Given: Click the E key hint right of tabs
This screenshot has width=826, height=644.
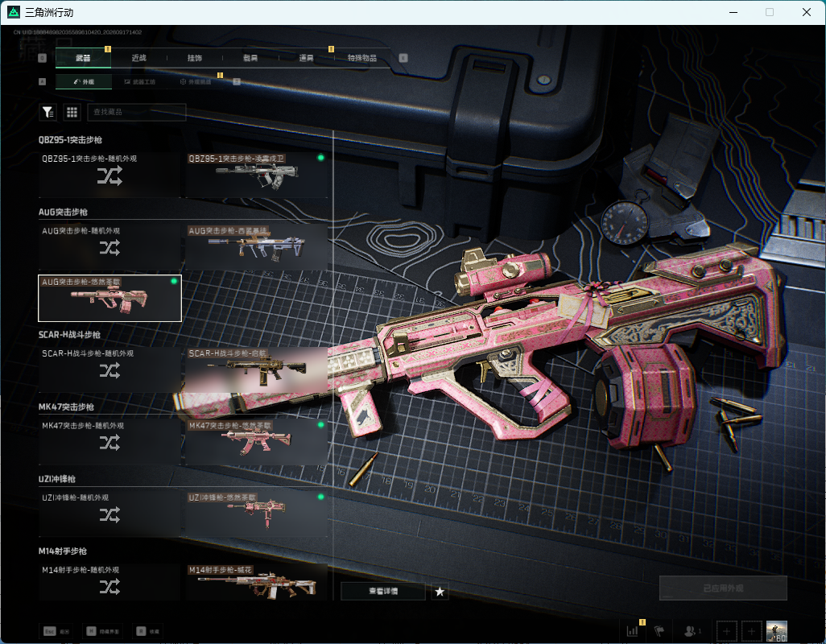Looking at the screenshot, I should [x=403, y=58].
